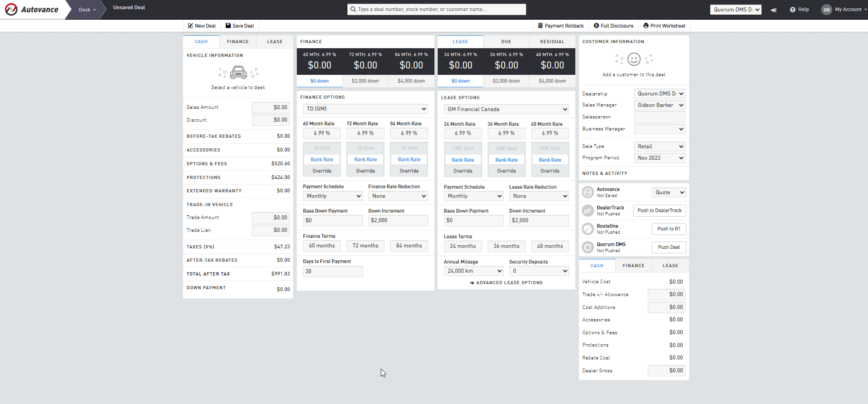Open the TD (GM) finance lender dropdown

pyautogui.click(x=365, y=109)
